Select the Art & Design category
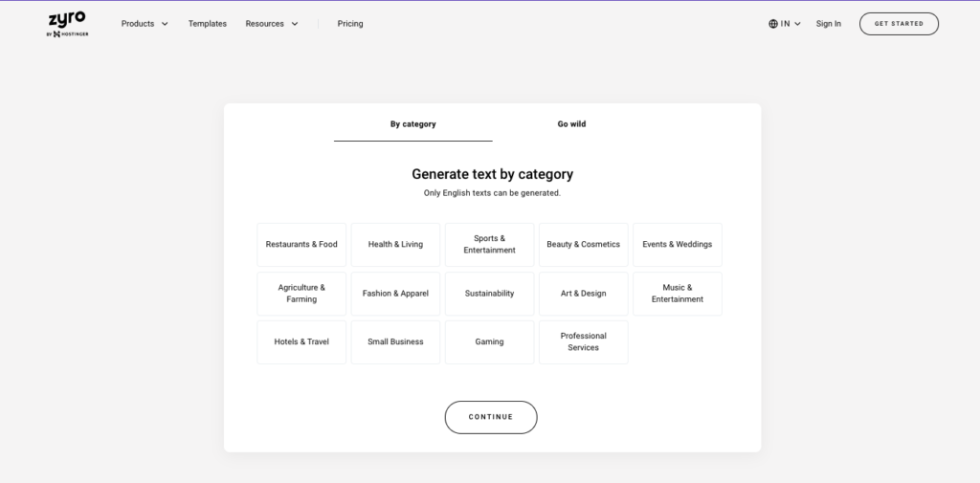 [583, 294]
